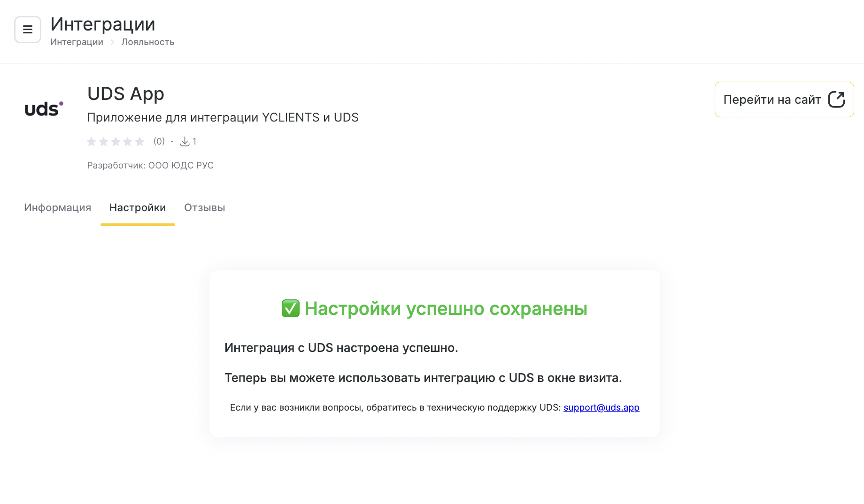Open the hamburger menu button
The image size is (864, 504).
[x=28, y=30]
